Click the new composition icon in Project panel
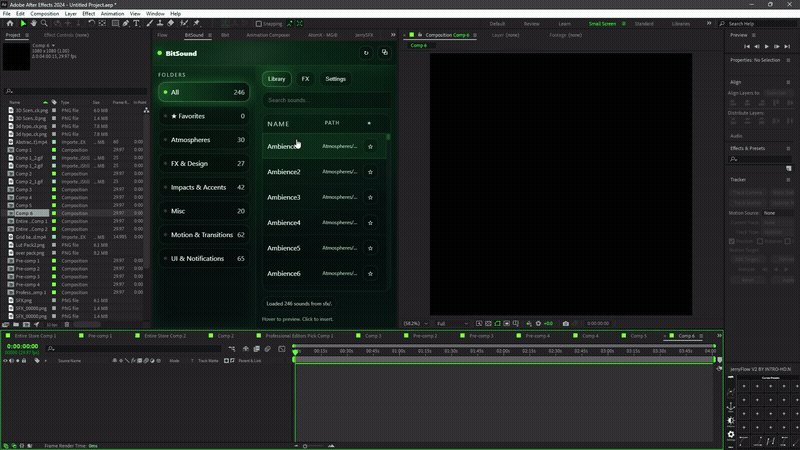This screenshot has height=450, width=800. (26, 324)
